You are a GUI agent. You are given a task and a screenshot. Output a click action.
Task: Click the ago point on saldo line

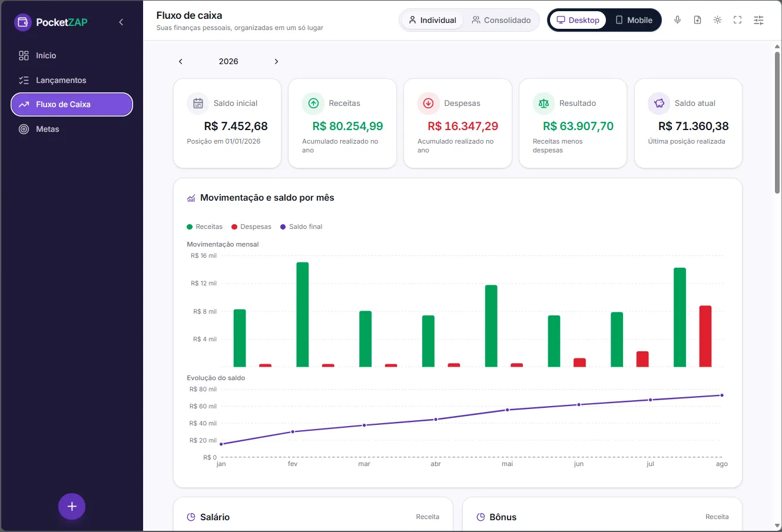pos(722,395)
